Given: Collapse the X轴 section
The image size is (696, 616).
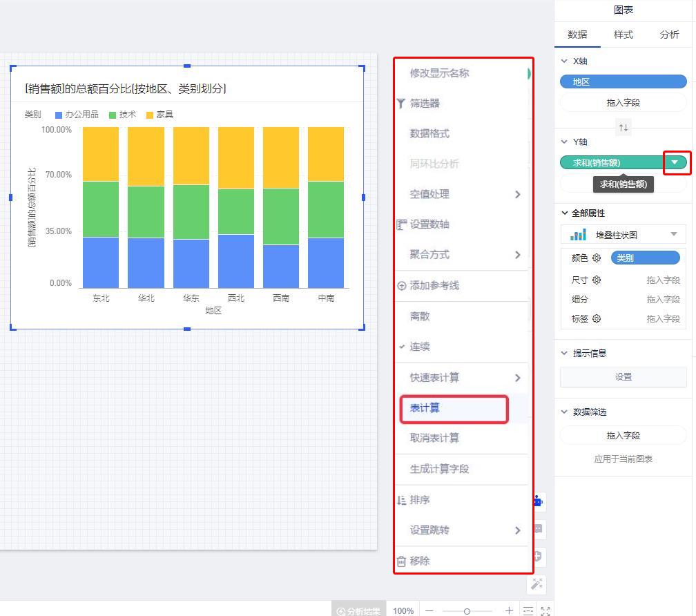Looking at the screenshot, I should click(x=568, y=61).
